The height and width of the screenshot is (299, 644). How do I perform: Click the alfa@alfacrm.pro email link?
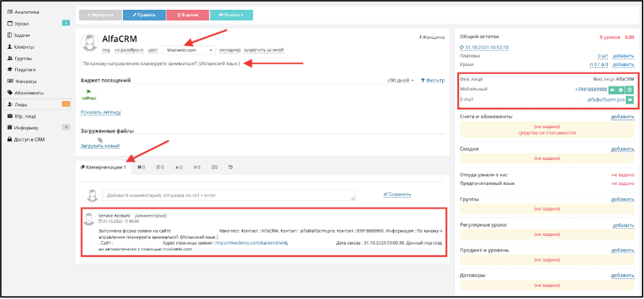(606, 99)
